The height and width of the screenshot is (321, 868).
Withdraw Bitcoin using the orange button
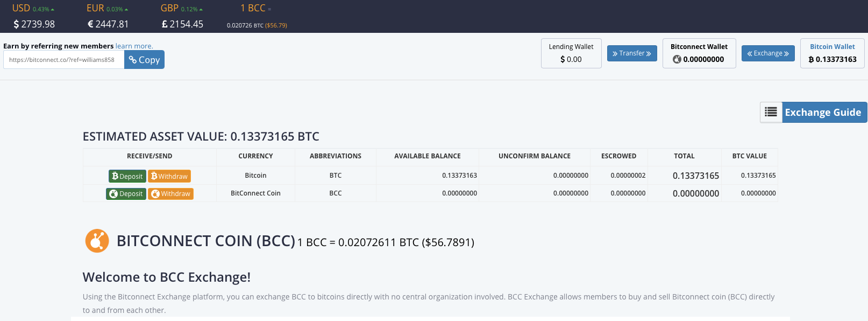[169, 176]
